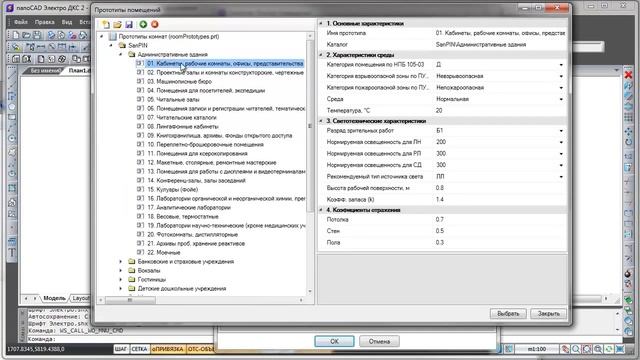Screen dimensions: 640x360
Task: Open Разряд зрительных работ dropdown
Action: click(561, 131)
